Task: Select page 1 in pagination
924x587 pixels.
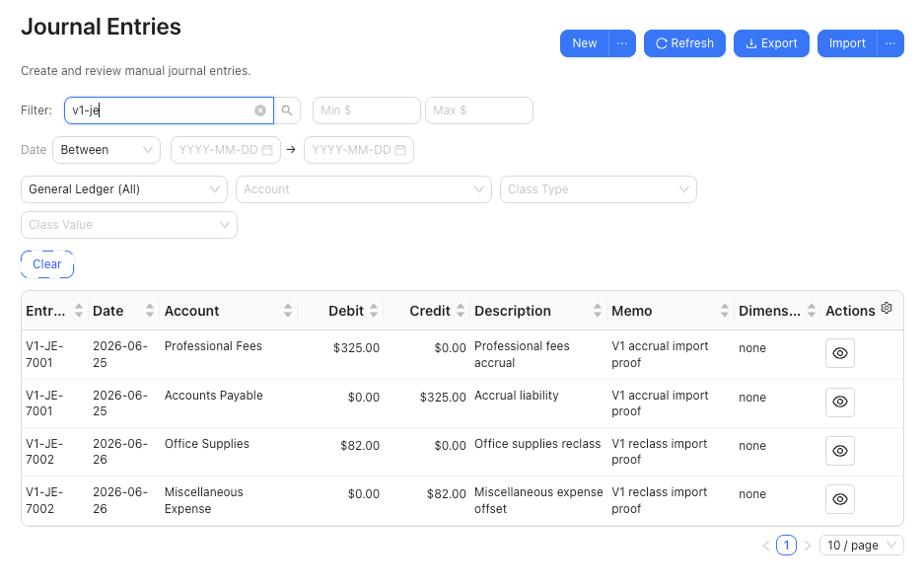Action: click(x=786, y=546)
